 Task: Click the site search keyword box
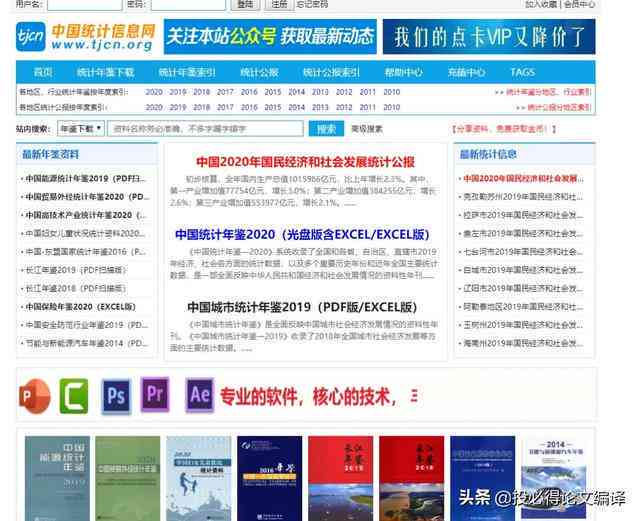[x=205, y=129]
